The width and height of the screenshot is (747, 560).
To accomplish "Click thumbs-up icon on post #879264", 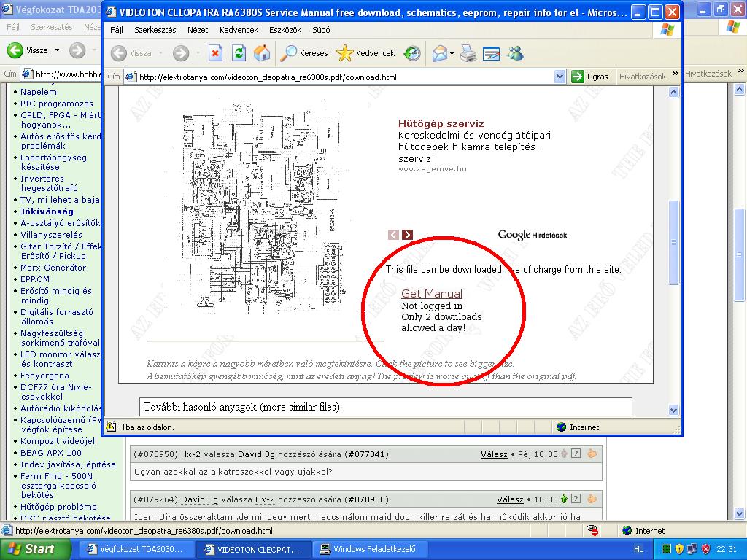I will click(x=592, y=499).
